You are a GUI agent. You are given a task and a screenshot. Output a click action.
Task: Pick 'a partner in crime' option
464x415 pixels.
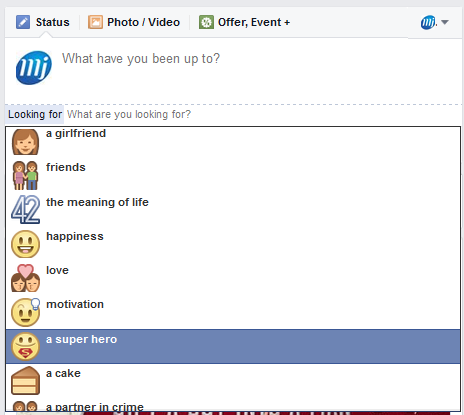pos(233,406)
